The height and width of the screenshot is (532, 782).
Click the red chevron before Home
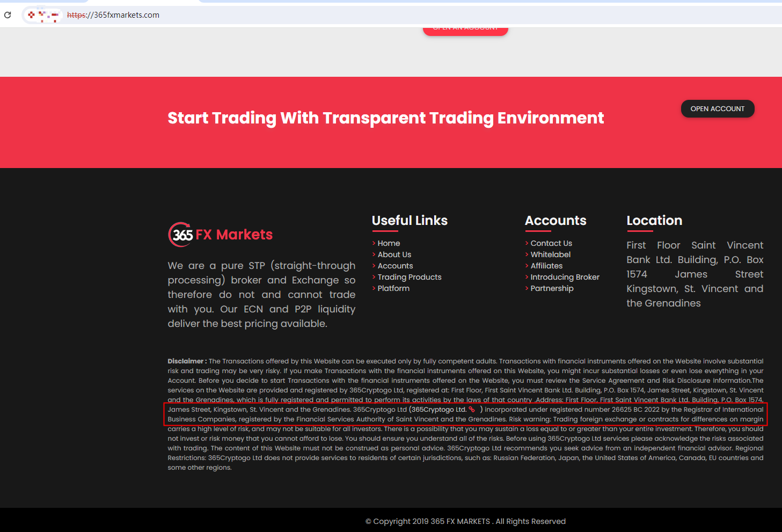click(x=374, y=243)
